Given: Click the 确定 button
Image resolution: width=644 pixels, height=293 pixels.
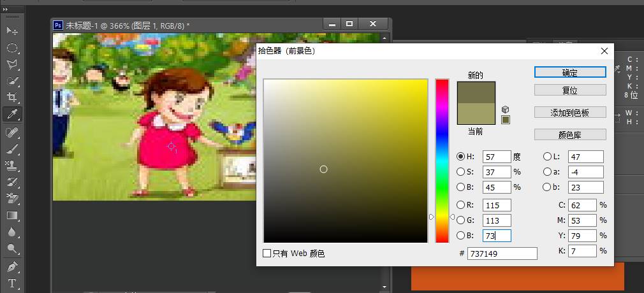Looking at the screenshot, I should pos(570,72).
